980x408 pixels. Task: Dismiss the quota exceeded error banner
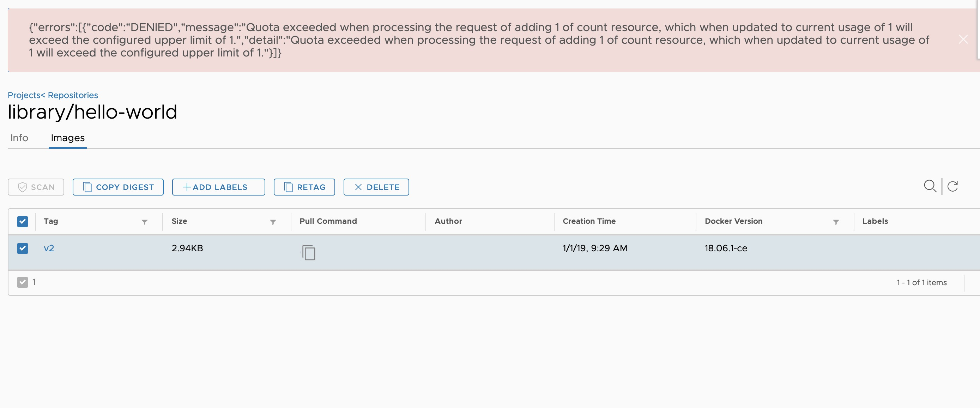963,39
